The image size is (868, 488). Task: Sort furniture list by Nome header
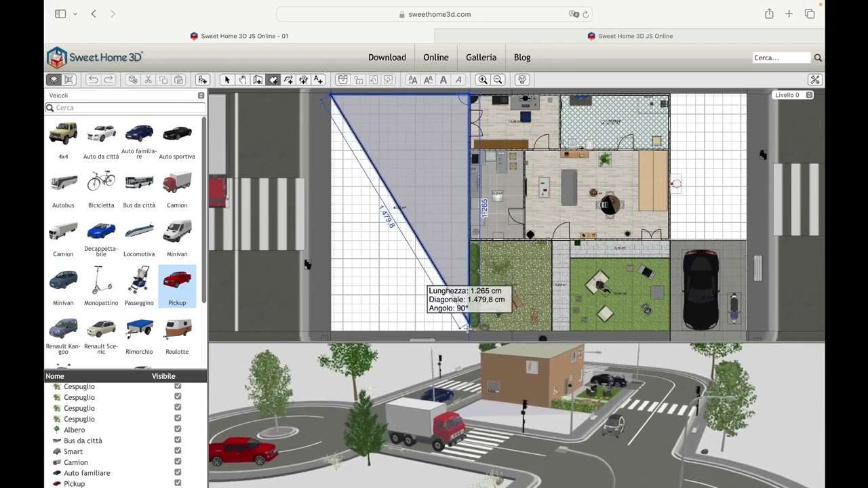tap(55, 376)
